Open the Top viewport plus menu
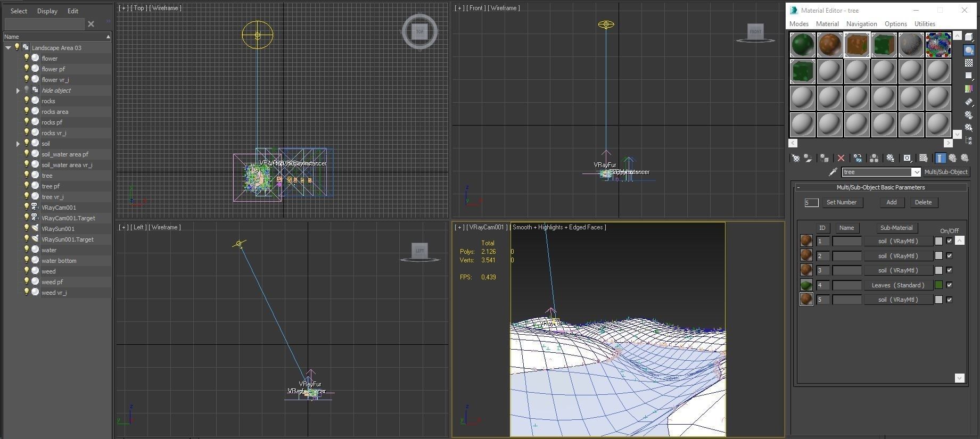 [123, 8]
